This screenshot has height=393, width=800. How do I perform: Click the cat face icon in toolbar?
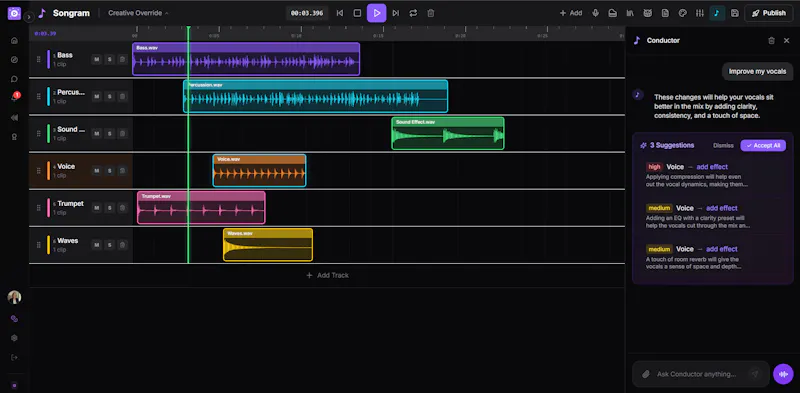[x=647, y=13]
